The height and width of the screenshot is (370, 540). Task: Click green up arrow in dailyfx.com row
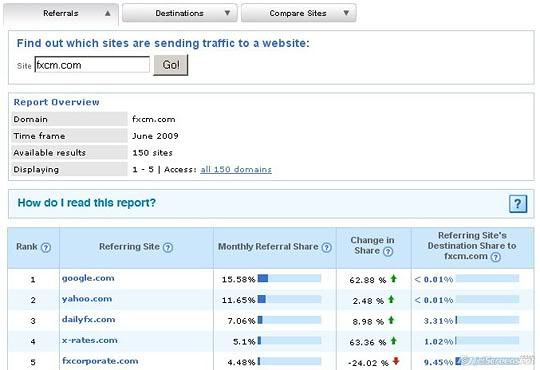tap(391, 320)
